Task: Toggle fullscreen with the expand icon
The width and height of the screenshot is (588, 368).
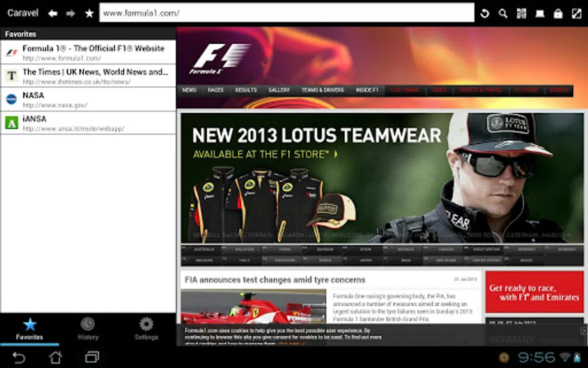Action: (x=577, y=13)
